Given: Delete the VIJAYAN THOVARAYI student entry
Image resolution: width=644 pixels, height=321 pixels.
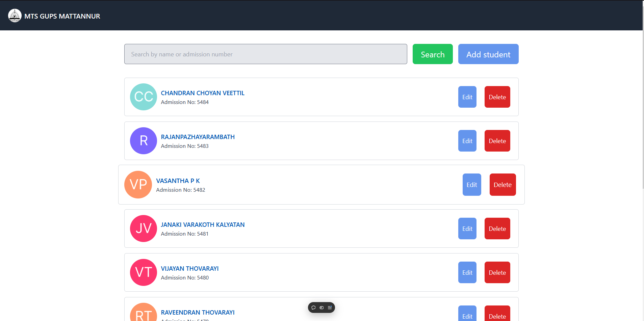Looking at the screenshot, I should [497, 272].
